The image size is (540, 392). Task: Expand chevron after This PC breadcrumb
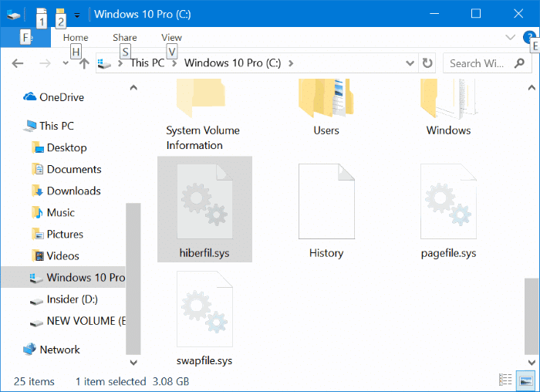(174, 63)
